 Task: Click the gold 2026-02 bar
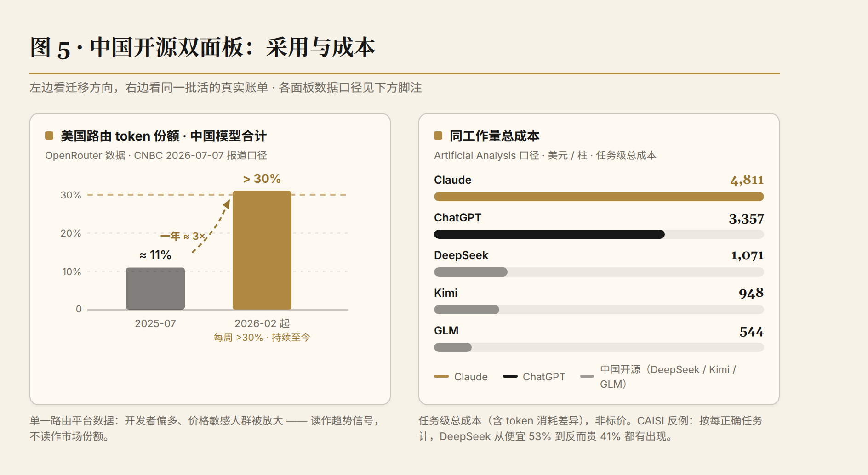point(262,250)
